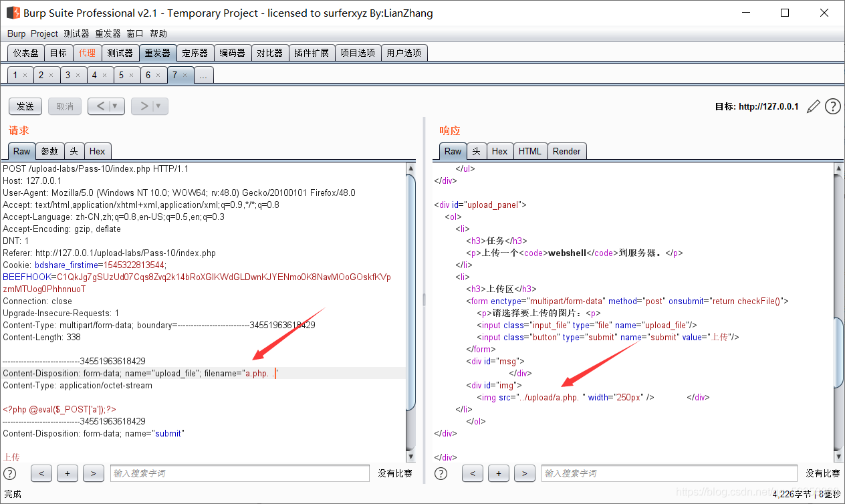Click 发送 send button

(25, 106)
